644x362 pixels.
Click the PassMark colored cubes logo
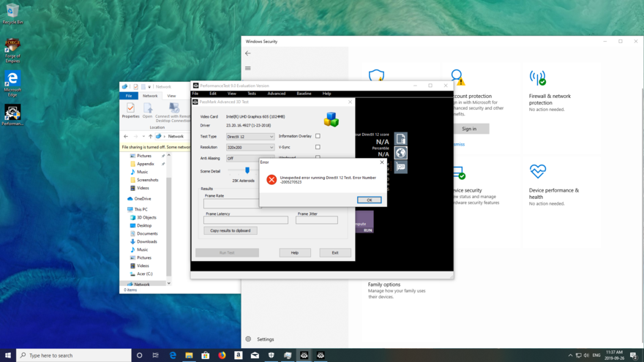(331, 119)
